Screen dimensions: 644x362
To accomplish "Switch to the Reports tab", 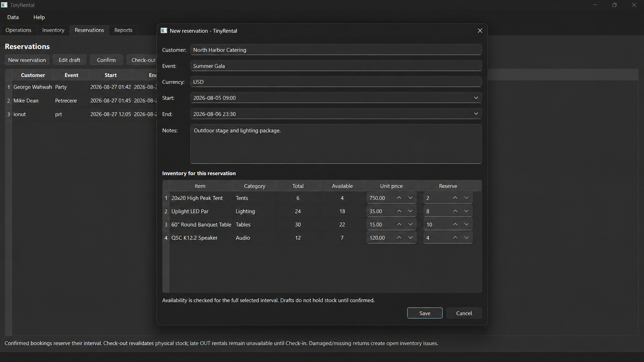I will (123, 30).
